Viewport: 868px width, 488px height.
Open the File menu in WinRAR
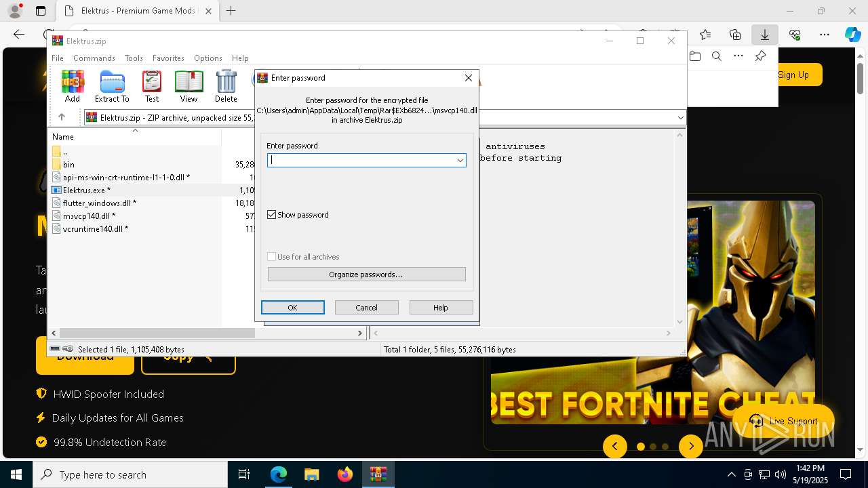coord(58,58)
